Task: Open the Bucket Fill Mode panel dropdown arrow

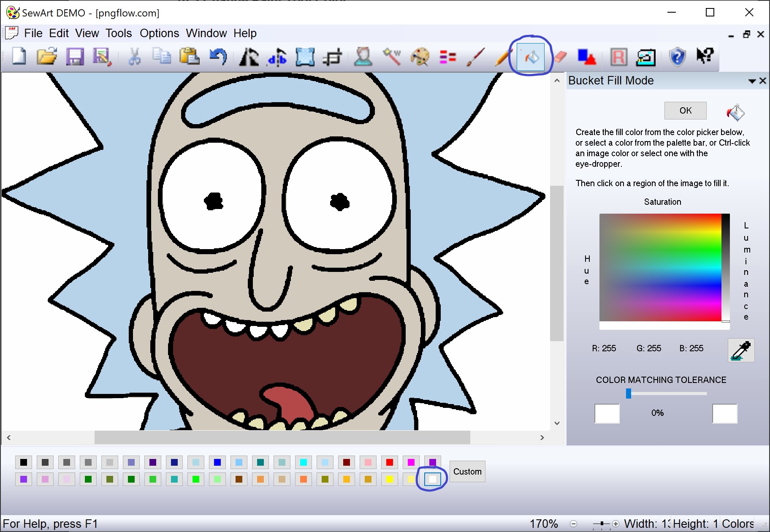Action: (x=752, y=81)
